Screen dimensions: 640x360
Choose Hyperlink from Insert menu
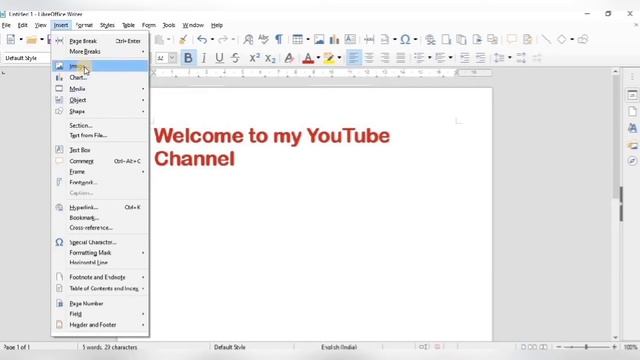click(100, 207)
